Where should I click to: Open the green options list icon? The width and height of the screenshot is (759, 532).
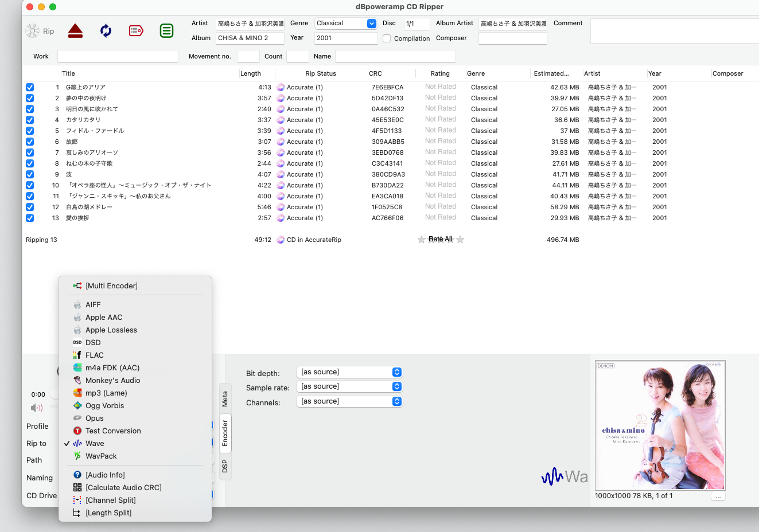click(166, 31)
